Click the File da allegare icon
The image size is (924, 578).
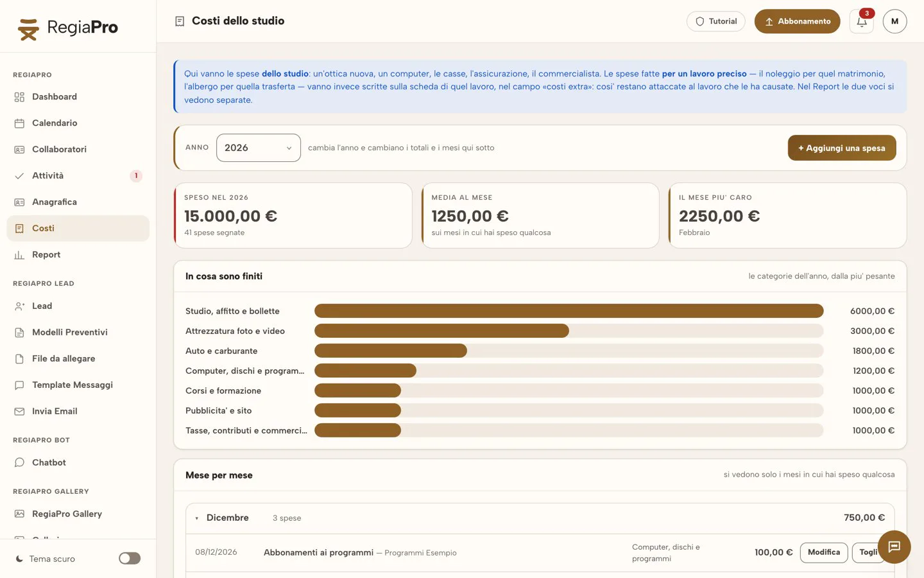point(19,359)
